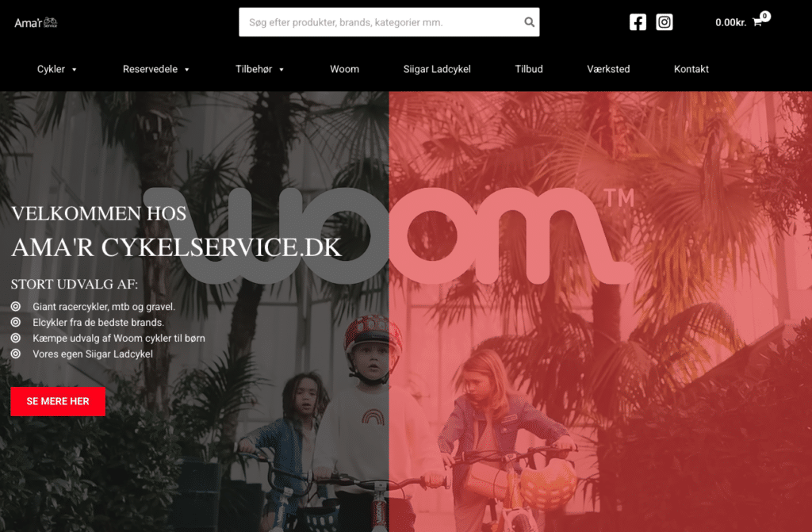Open the Siigar Ladcykel menu item

tap(437, 69)
